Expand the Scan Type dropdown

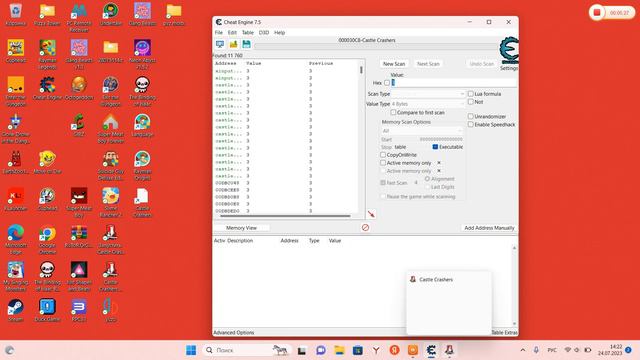pos(428,94)
